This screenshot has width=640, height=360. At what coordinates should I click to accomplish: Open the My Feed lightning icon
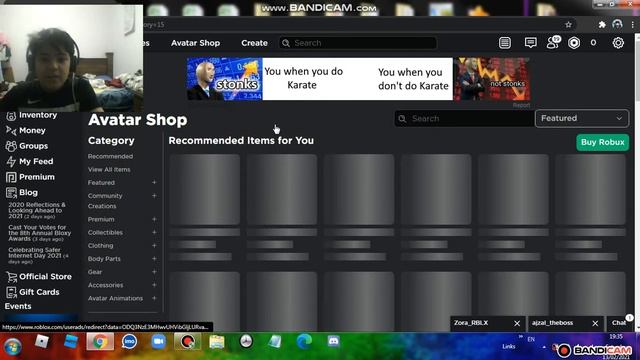click(x=11, y=162)
